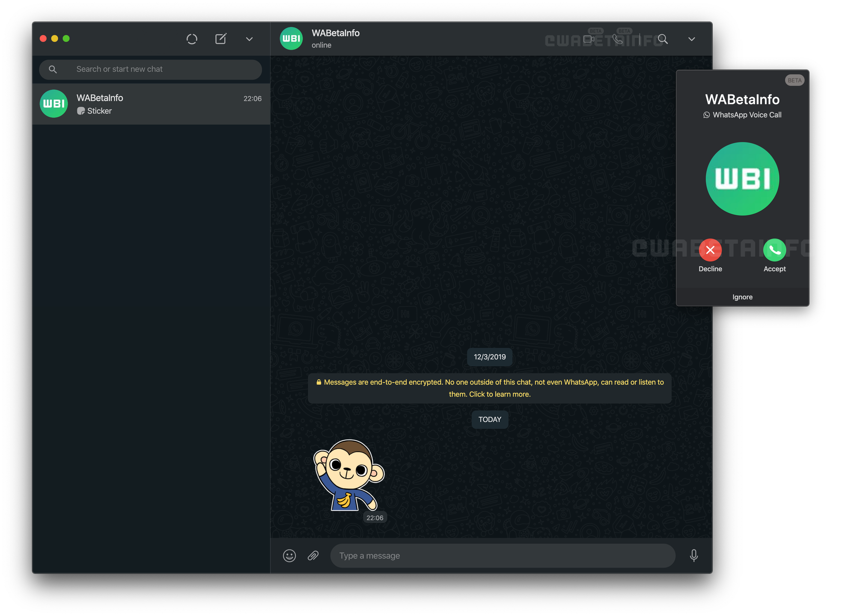Screen dimensions: 842x616
Task: Open the chat list options chevron
Action: (x=249, y=39)
